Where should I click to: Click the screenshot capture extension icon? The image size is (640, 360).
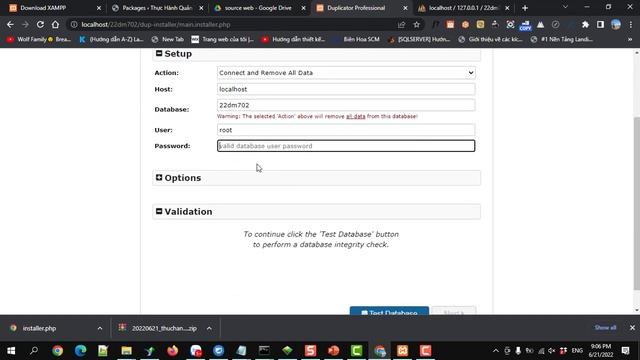point(510,24)
